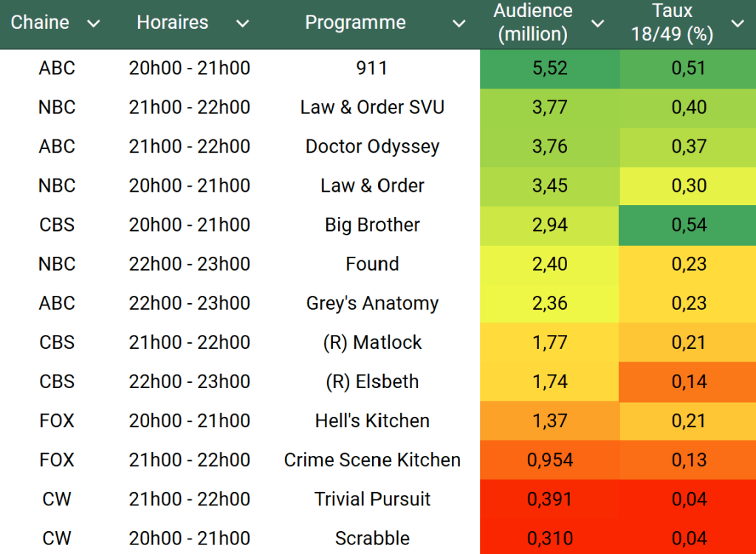Image resolution: width=756 pixels, height=554 pixels.
Task: Select the Crime Scene Kitchen cell
Action: point(372,460)
